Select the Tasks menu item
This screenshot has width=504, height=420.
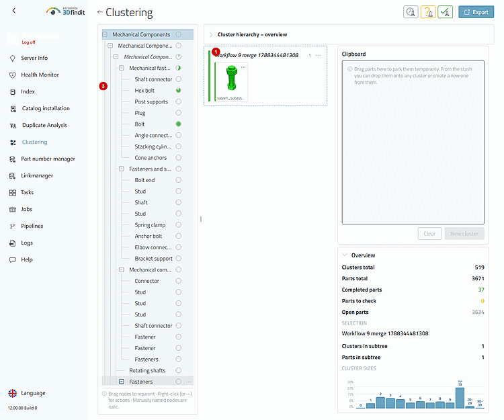[x=27, y=192]
